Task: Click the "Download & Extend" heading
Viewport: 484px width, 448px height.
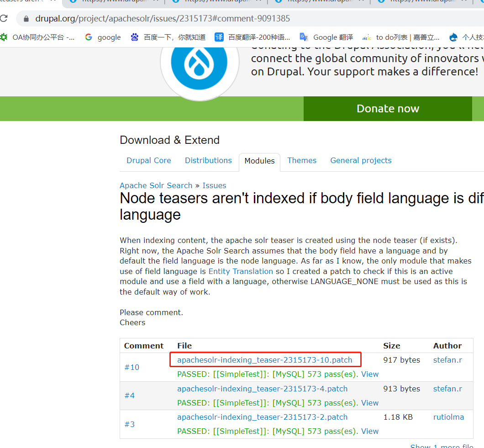Action: (x=170, y=140)
